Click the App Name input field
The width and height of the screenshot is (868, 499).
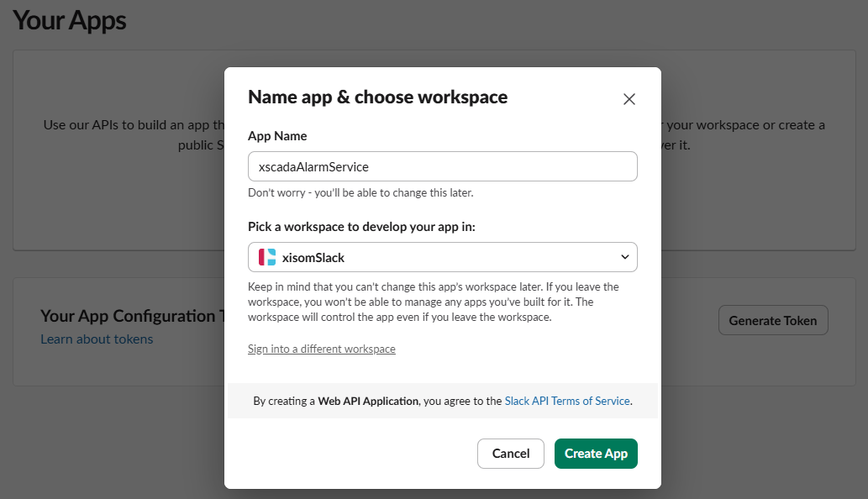[442, 166]
